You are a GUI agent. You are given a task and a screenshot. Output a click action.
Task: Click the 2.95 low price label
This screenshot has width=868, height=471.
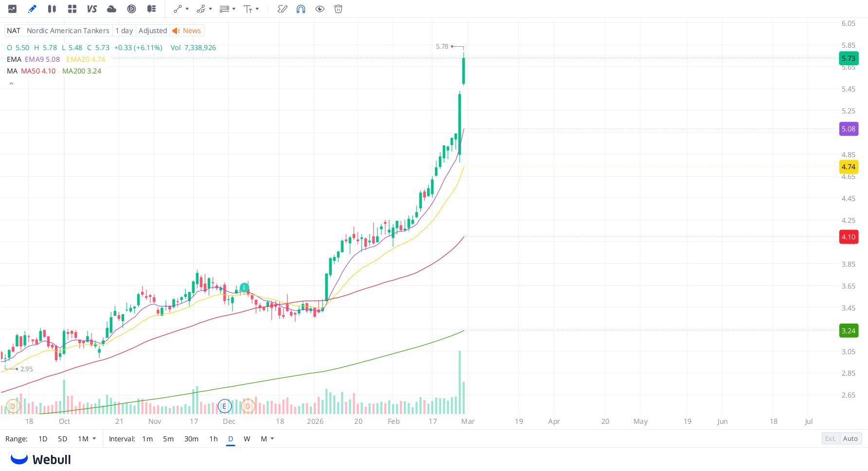click(27, 369)
